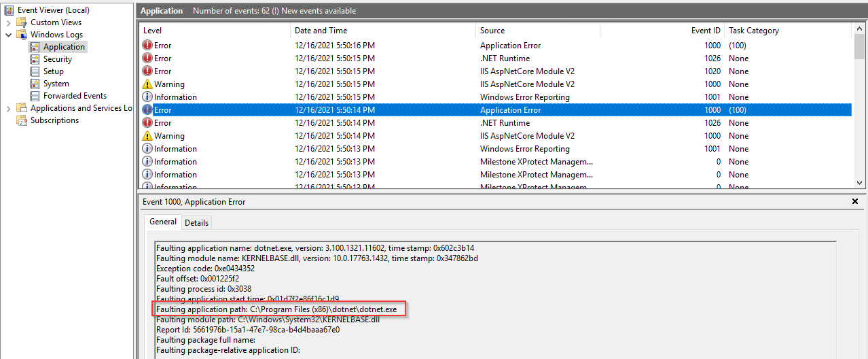
Task: Open Forwarded Events log
Action: pyautogui.click(x=75, y=96)
